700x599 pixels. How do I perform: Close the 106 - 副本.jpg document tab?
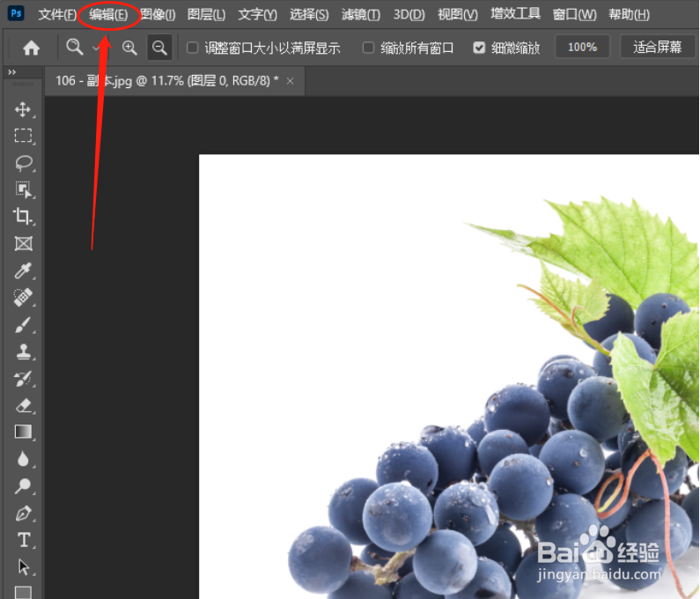[291, 81]
